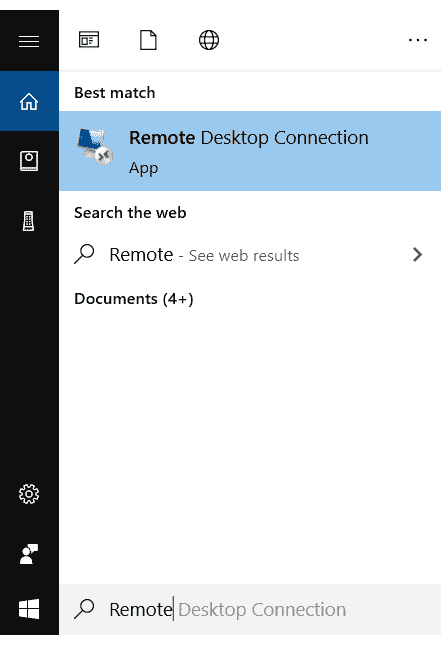Open the Feedback person icon
Screen dimensions: 441x645
click(x=29, y=554)
